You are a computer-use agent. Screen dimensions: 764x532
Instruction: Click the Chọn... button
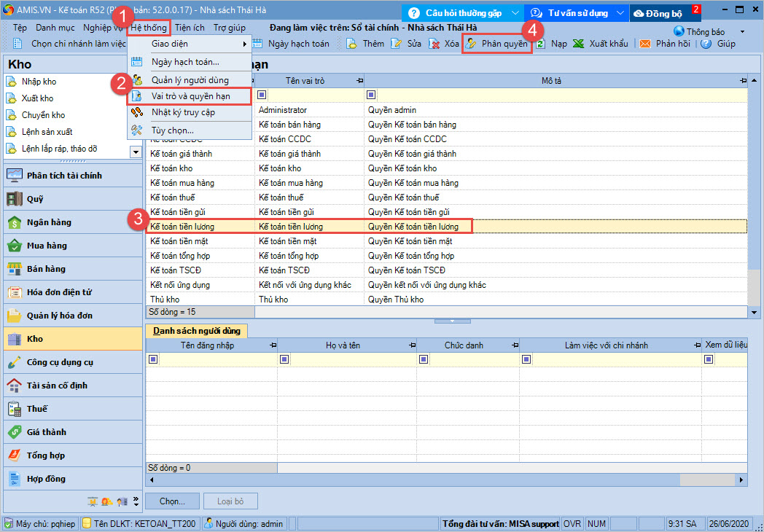click(x=172, y=501)
